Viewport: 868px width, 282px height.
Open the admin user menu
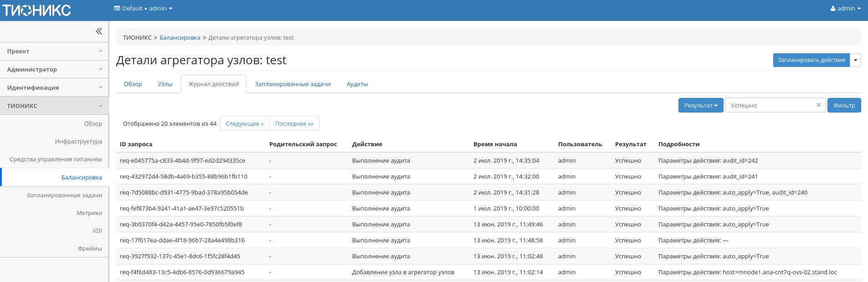click(846, 9)
